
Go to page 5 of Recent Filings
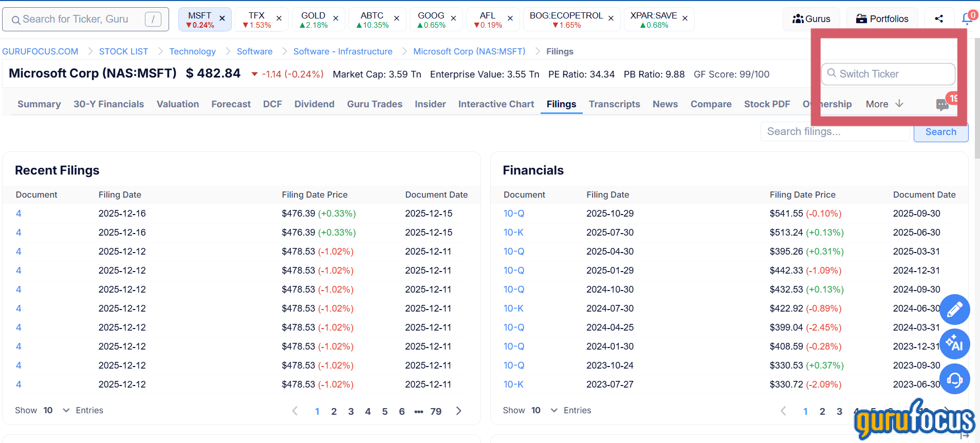[x=385, y=411]
